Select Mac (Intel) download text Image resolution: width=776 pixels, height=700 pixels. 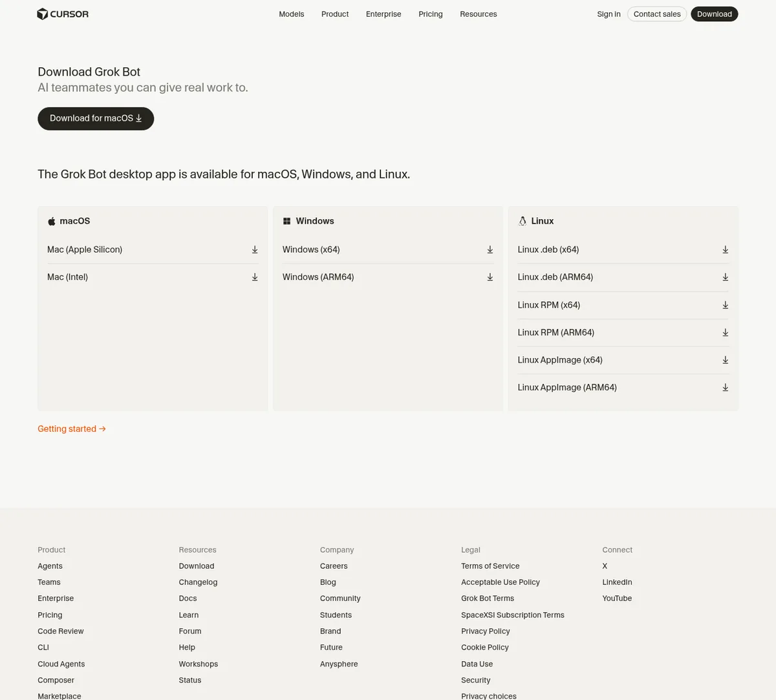(x=67, y=277)
